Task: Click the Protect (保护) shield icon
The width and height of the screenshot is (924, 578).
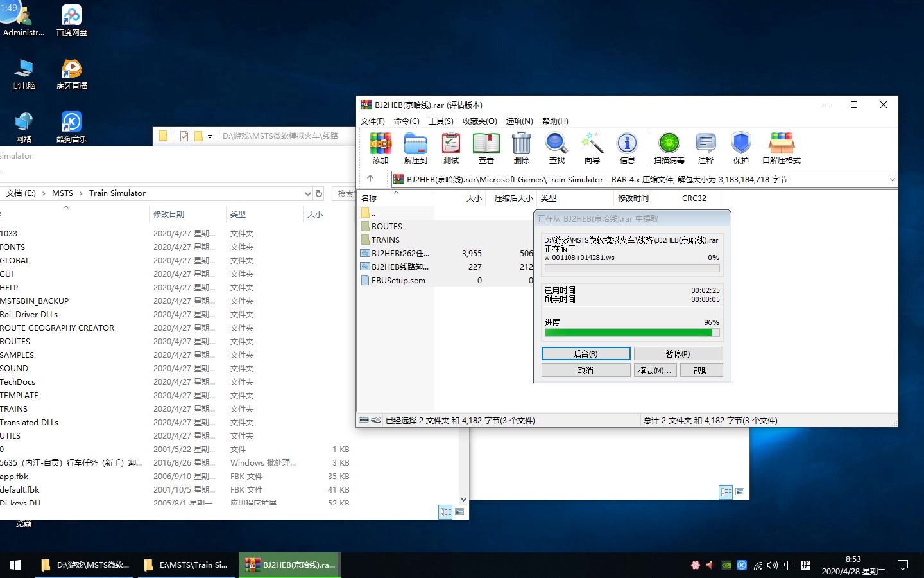Action: click(741, 148)
